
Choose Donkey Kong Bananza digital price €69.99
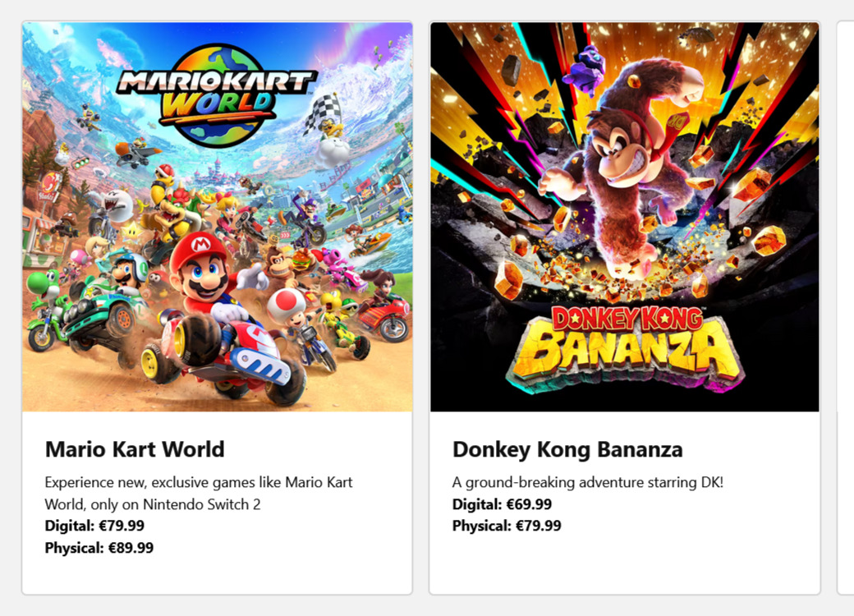pos(502,504)
